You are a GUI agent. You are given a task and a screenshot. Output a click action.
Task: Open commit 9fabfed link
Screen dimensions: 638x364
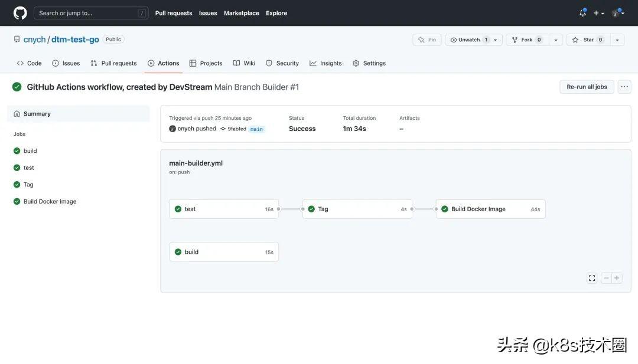(237, 129)
